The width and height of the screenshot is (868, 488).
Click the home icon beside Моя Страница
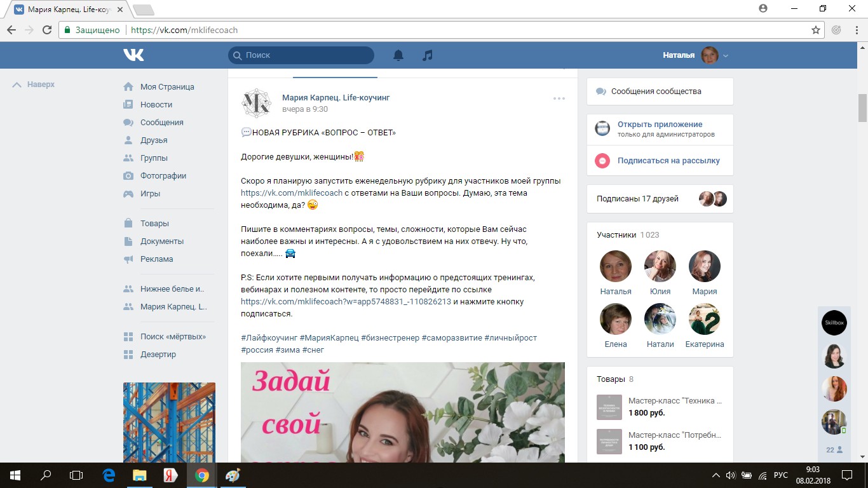[x=128, y=87]
